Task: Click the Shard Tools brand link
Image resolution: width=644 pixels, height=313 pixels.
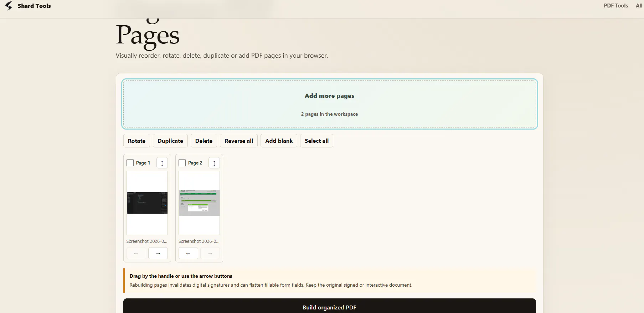Action: pos(28,6)
